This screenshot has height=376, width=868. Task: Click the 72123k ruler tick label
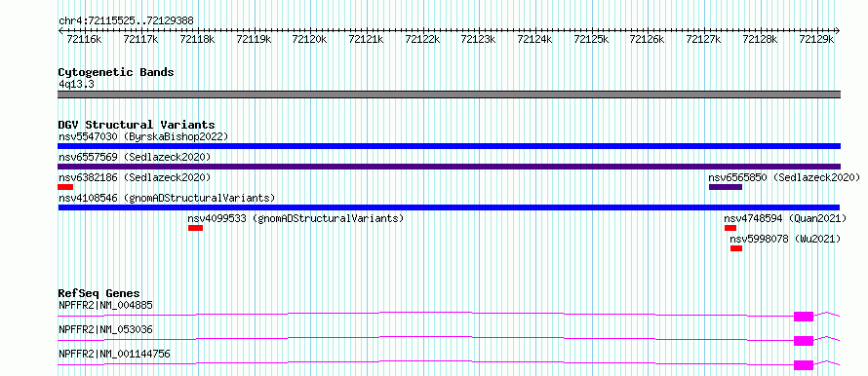pos(479,39)
